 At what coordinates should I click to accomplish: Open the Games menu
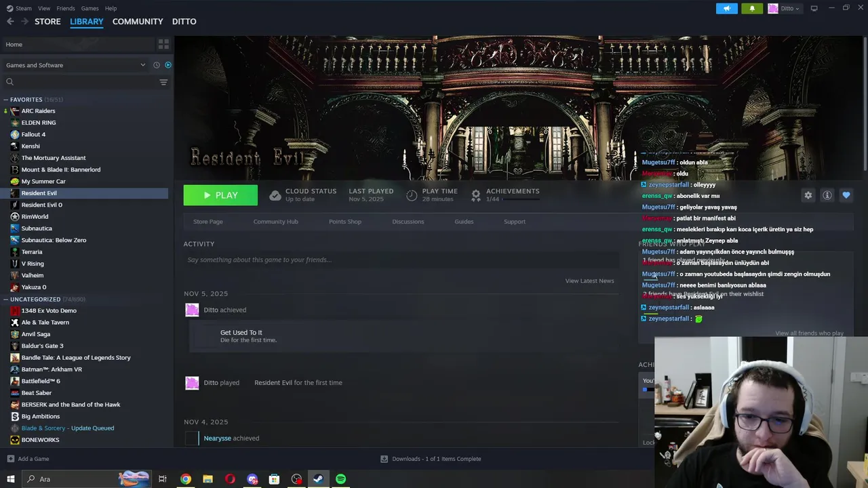point(90,8)
